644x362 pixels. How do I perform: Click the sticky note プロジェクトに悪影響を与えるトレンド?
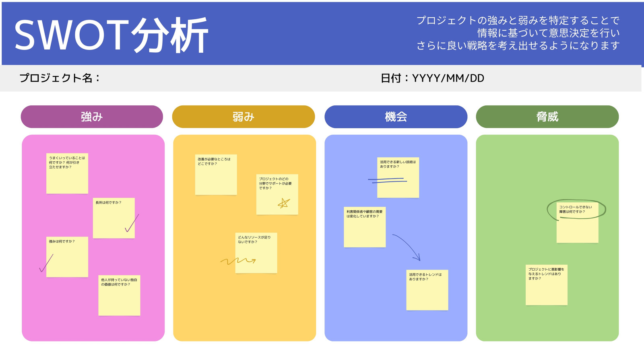pos(547,285)
